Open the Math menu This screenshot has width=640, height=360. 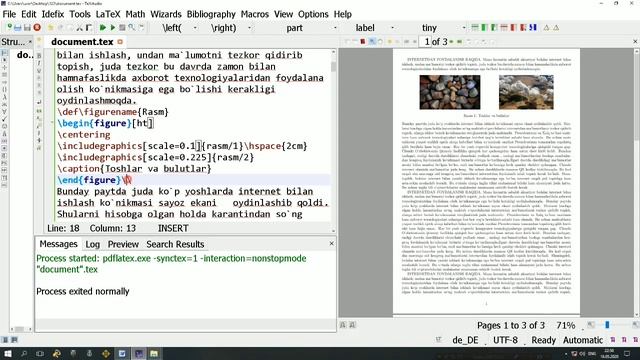(x=135, y=14)
